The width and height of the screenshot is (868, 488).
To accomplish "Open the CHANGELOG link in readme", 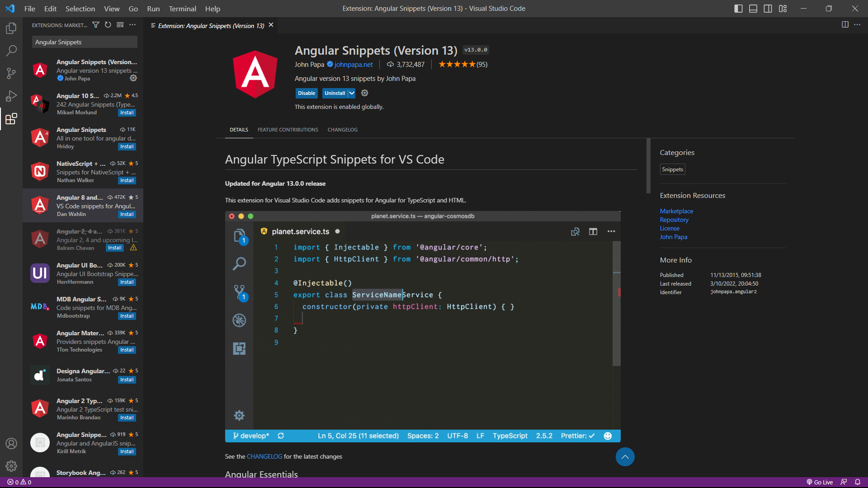I will pos(264,456).
